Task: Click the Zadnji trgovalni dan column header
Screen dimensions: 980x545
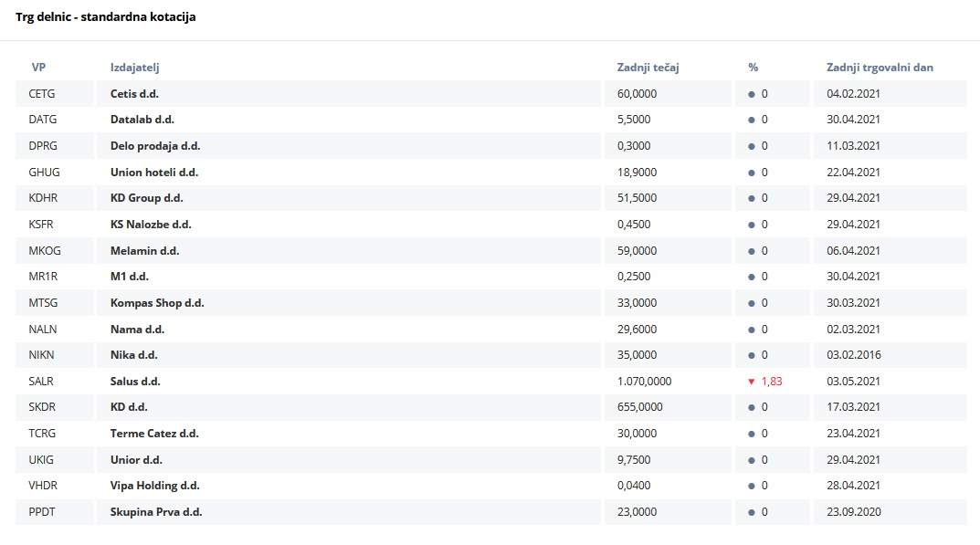Action: (880, 68)
